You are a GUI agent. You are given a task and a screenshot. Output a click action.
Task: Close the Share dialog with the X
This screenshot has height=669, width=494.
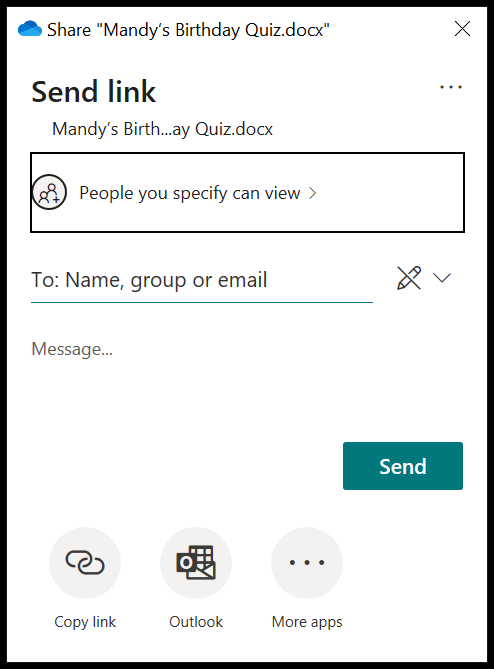[x=462, y=29]
